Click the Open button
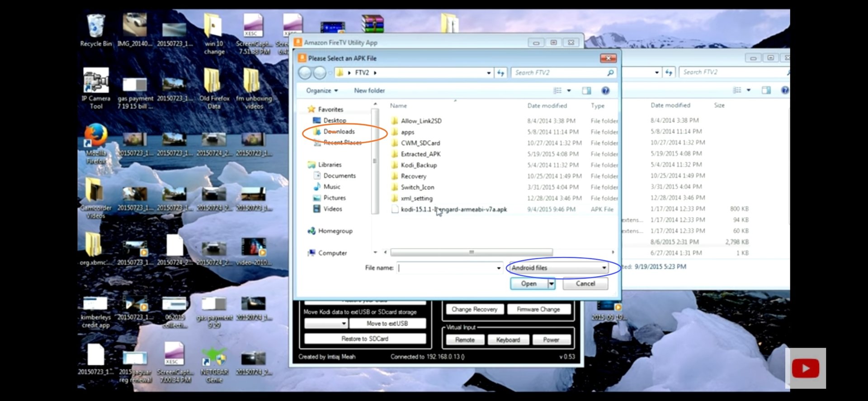This screenshot has width=868, height=401. [x=529, y=283]
